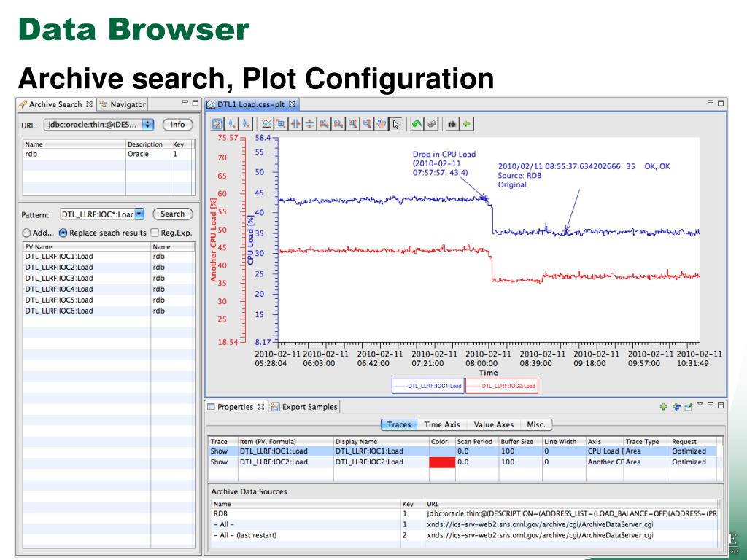The image size is (747, 560).
Task: Open Trace Type cell for IOC2 trace
Action: pos(646,462)
